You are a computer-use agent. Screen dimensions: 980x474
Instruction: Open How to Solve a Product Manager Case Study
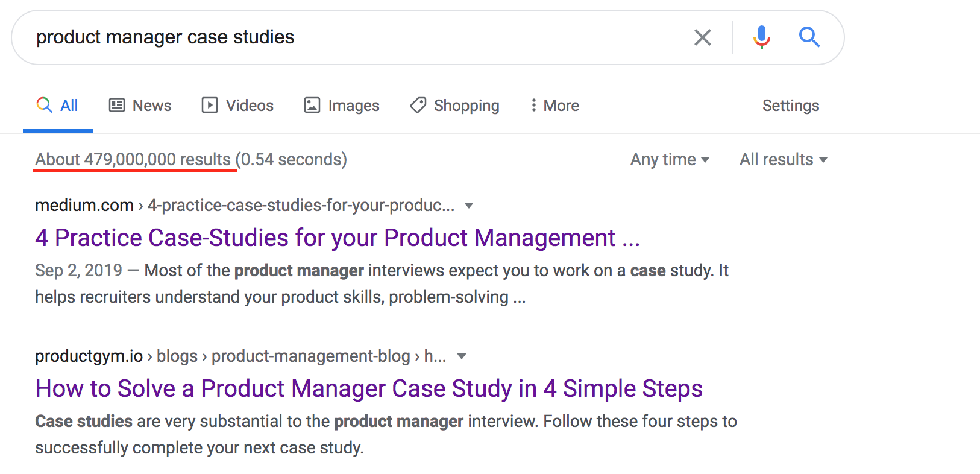pyautogui.click(x=369, y=389)
